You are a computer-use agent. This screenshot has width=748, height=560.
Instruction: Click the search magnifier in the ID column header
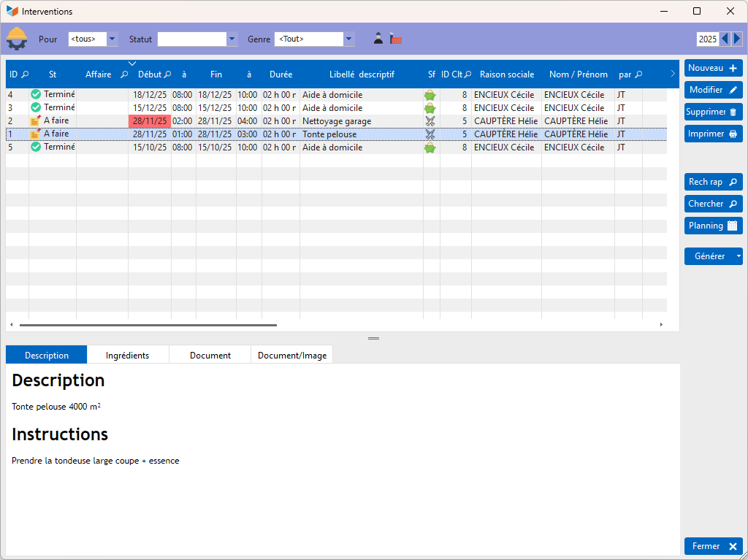(25, 74)
